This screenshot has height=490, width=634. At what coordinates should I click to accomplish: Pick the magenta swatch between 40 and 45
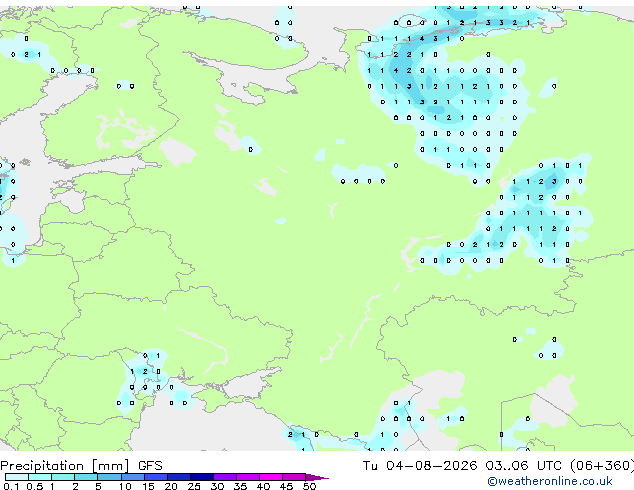point(271,477)
